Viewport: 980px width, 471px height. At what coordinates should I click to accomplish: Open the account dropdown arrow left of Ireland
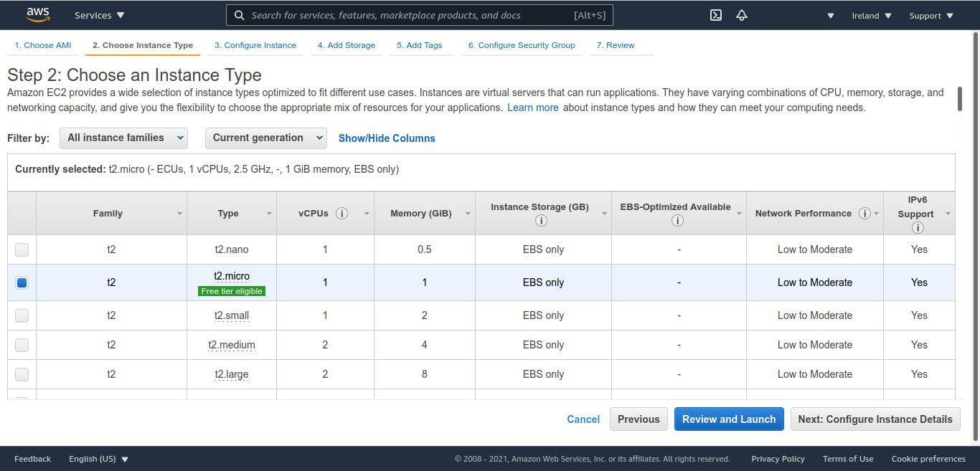point(831,16)
